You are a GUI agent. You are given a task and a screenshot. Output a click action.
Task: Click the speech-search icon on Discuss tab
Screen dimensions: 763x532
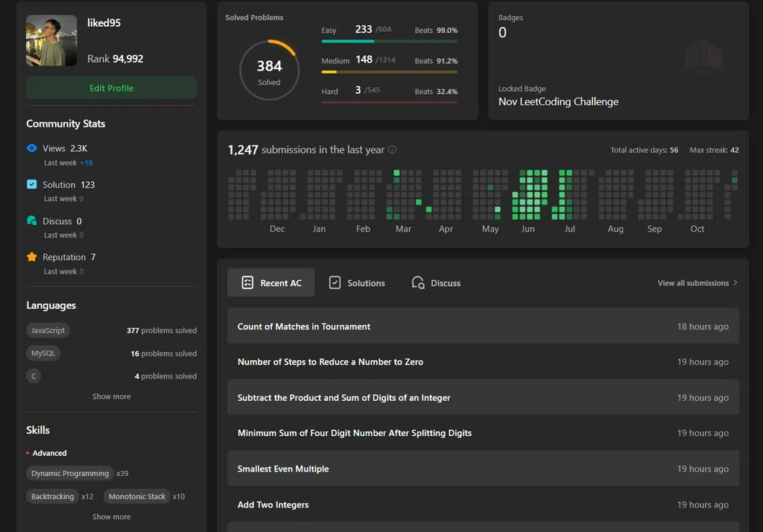418,282
